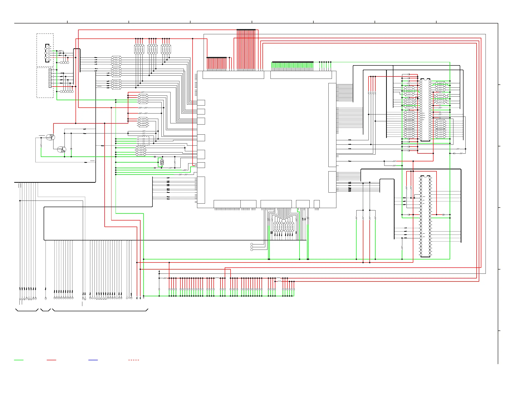Select the upper digital transistor symbol at left

click(50, 137)
